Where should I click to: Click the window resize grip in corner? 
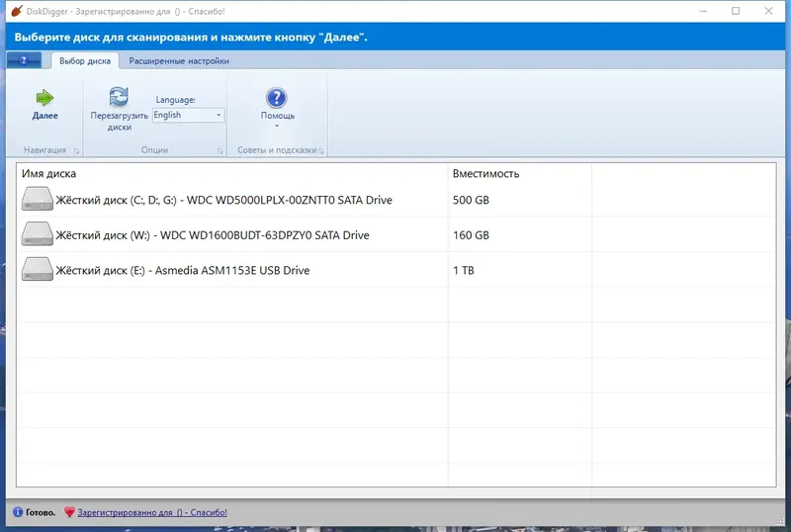pos(780,520)
